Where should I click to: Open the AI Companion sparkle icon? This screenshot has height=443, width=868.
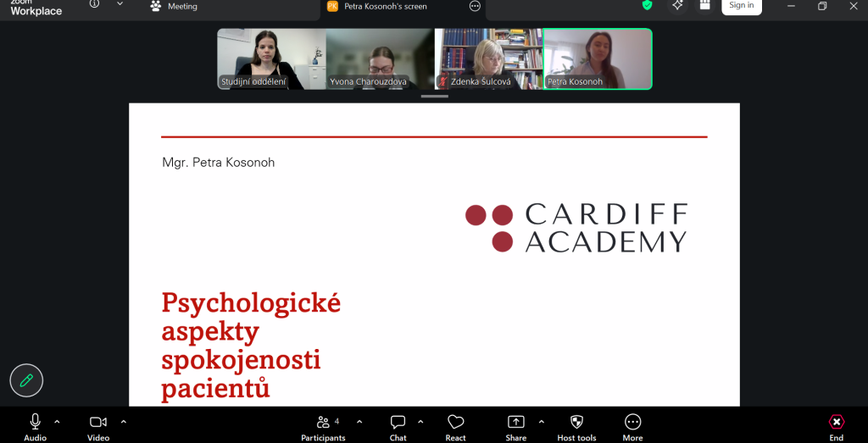pyautogui.click(x=677, y=6)
